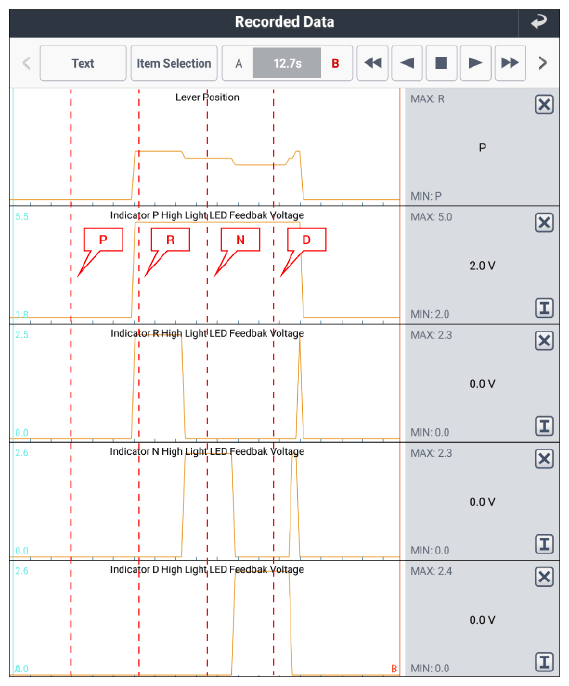This screenshot has width=569, height=686.
Task: Show more toolbar items with right chevron
Action: tap(543, 63)
